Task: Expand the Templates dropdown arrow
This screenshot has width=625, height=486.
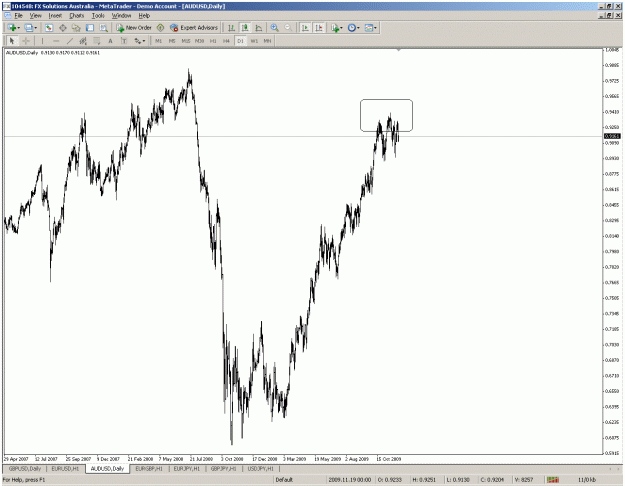Action: [375, 28]
